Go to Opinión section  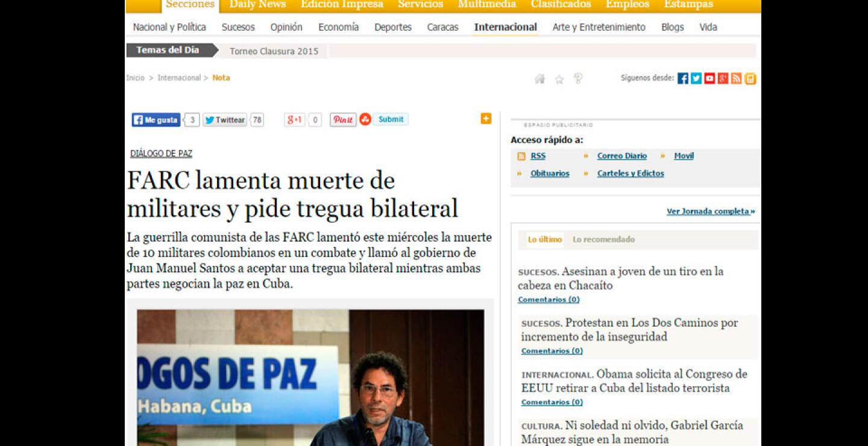click(286, 27)
